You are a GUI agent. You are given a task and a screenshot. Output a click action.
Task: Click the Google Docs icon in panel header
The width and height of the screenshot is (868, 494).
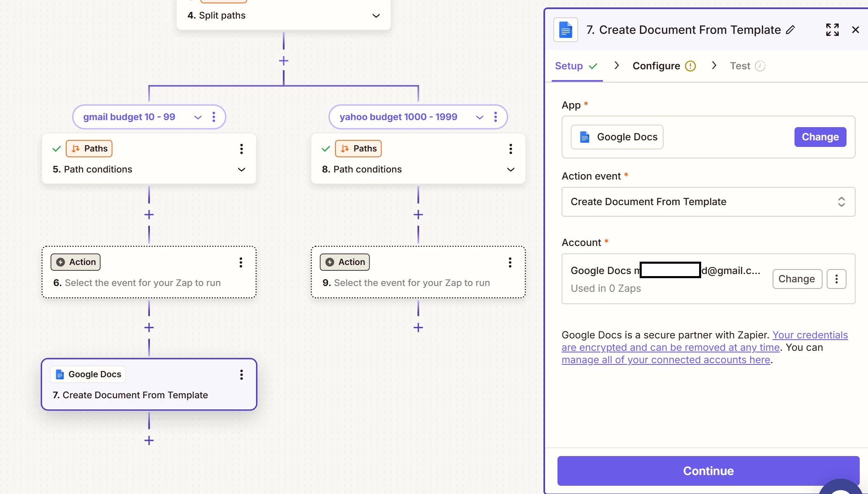tap(565, 30)
